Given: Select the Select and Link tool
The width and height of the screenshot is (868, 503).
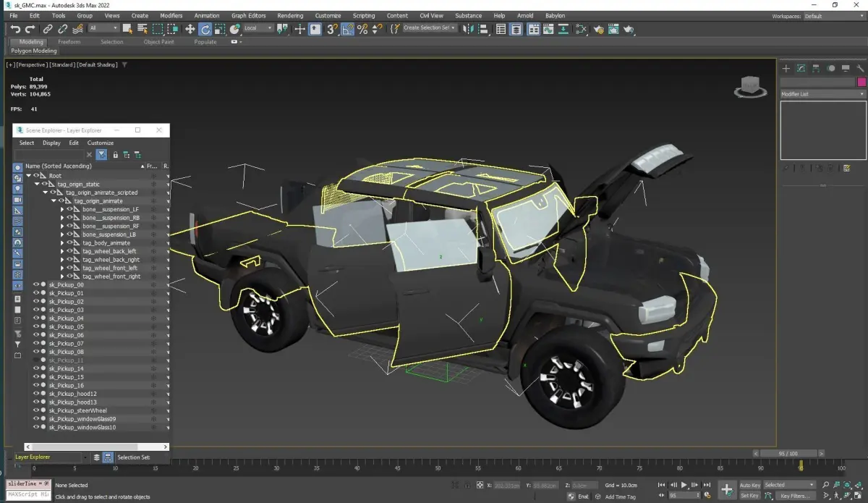Looking at the screenshot, I should click(x=48, y=29).
